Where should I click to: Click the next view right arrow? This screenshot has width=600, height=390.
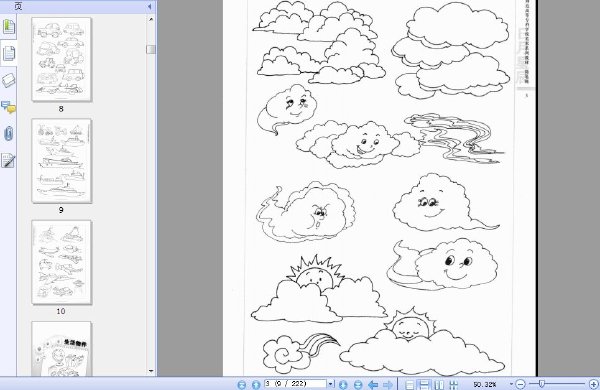click(388, 385)
